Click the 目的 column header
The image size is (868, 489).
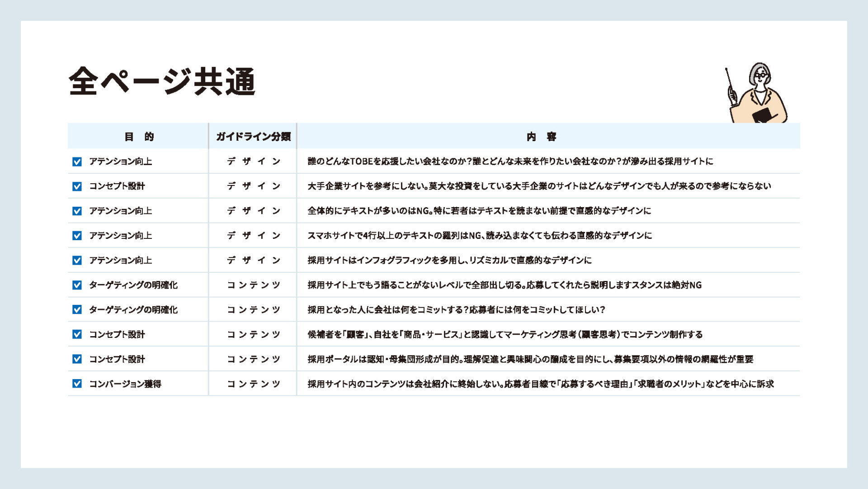pos(139,137)
